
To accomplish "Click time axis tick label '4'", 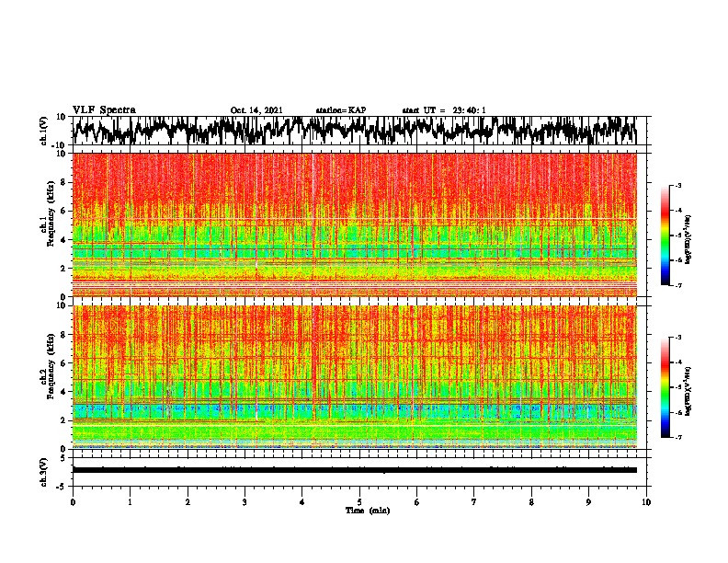I will [302, 502].
